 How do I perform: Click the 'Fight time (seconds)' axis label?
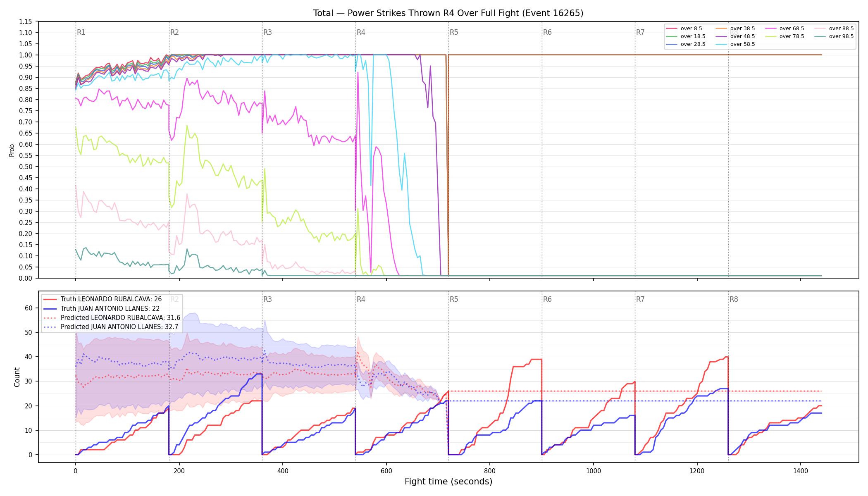click(x=448, y=482)
